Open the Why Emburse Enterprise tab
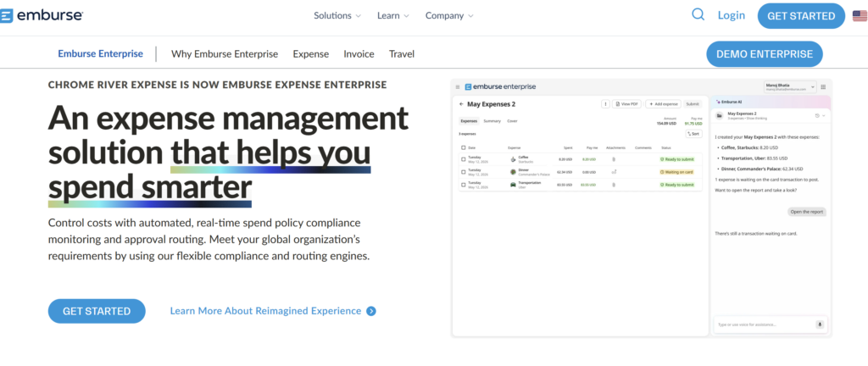The width and height of the screenshot is (868, 366). point(225,54)
